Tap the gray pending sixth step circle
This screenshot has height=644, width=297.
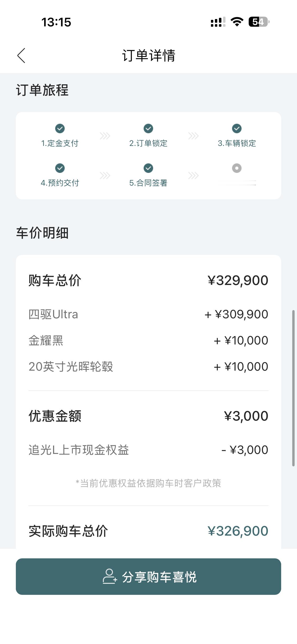coord(237,168)
